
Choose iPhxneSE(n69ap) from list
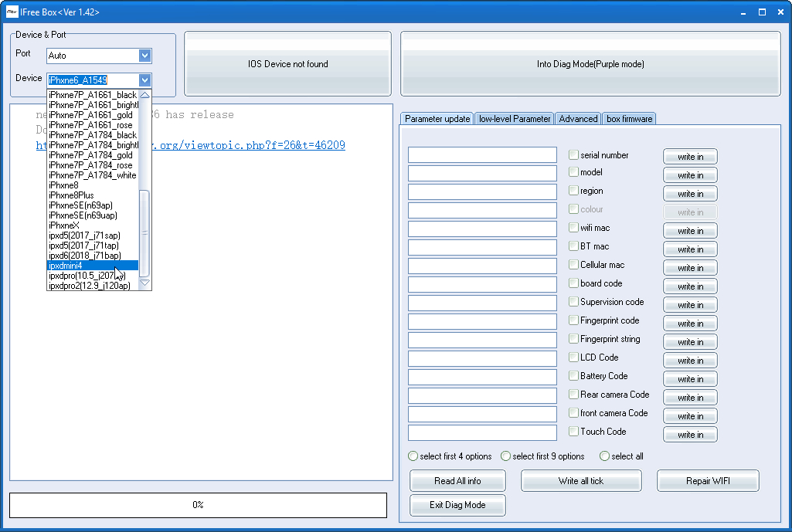pos(93,205)
